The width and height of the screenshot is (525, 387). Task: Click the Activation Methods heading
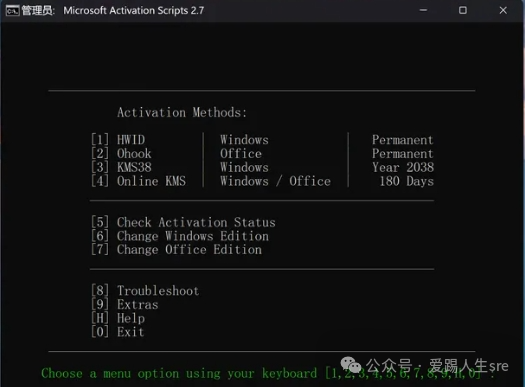(x=182, y=112)
